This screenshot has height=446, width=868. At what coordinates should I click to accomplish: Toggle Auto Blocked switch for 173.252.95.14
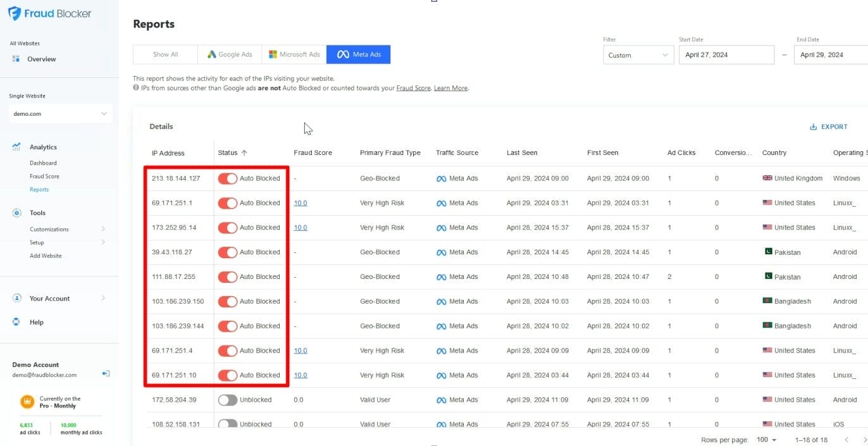coord(228,228)
